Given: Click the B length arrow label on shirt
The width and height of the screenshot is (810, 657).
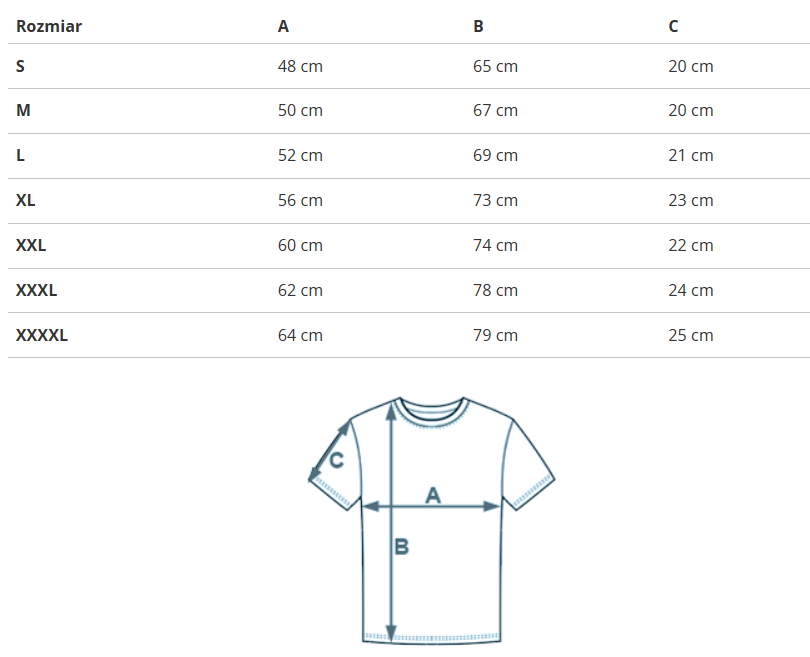Looking at the screenshot, I should [x=401, y=547].
